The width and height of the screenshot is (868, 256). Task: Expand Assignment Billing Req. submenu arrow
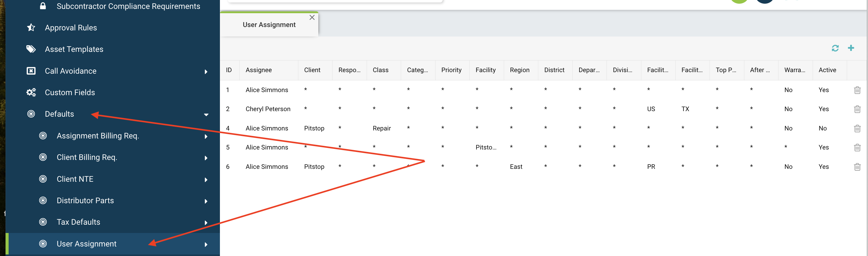206,137
